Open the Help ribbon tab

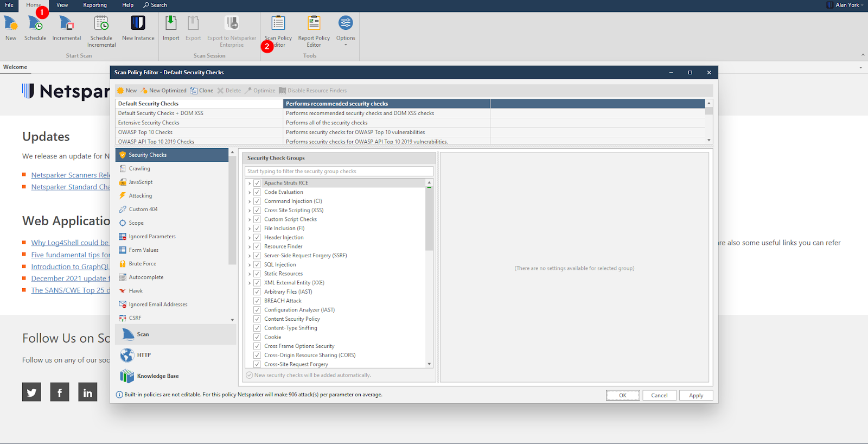[x=127, y=5]
